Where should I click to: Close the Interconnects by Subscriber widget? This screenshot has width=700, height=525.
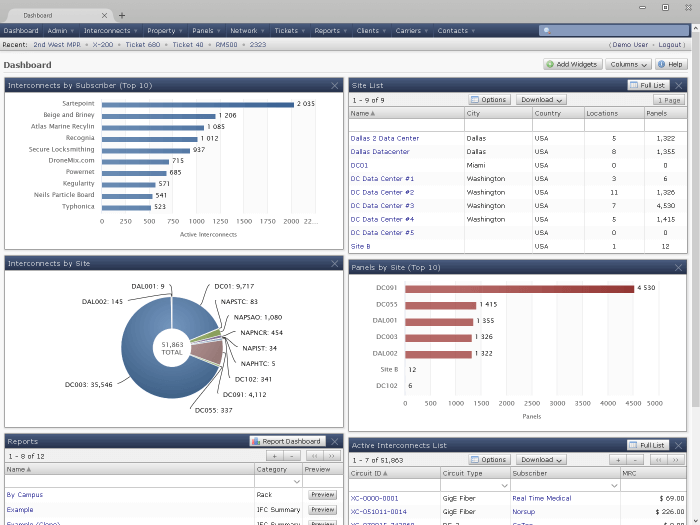click(x=335, y=86)
